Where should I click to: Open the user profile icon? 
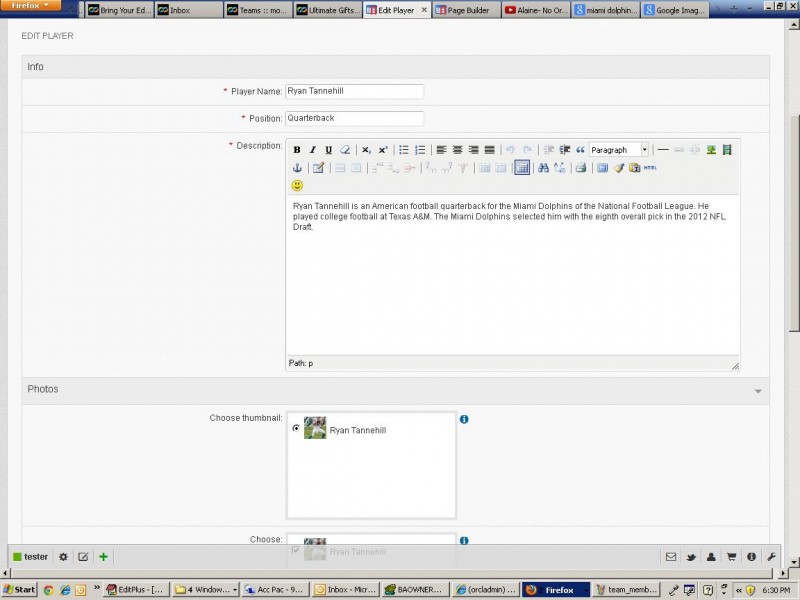[711, 557]
